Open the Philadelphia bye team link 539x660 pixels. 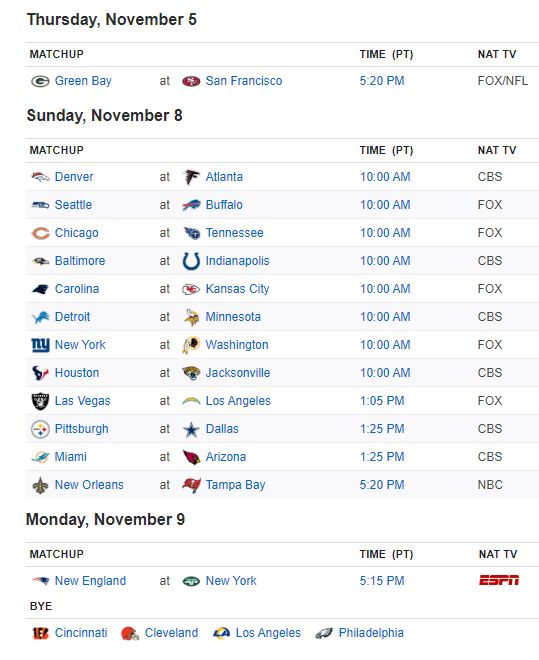[371, 633]
